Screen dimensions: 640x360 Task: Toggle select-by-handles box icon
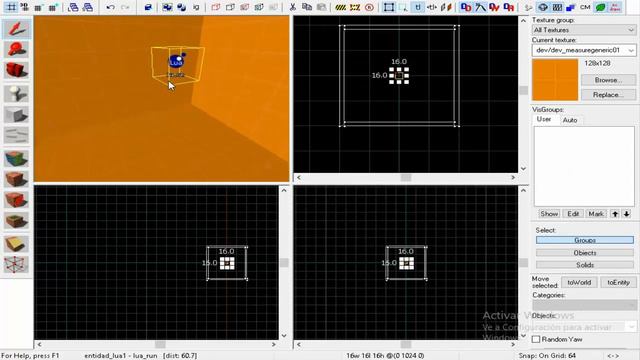[389, 7]
